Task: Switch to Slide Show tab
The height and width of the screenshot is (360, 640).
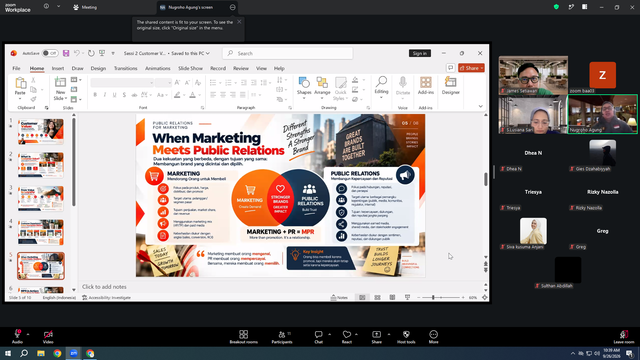Action: pos(190,68)
